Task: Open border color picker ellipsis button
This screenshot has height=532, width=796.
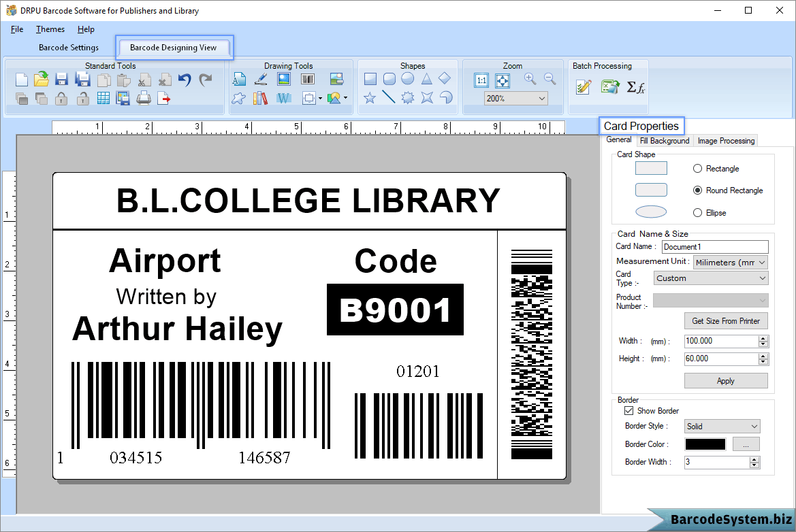Action: [x=746, y=444]
